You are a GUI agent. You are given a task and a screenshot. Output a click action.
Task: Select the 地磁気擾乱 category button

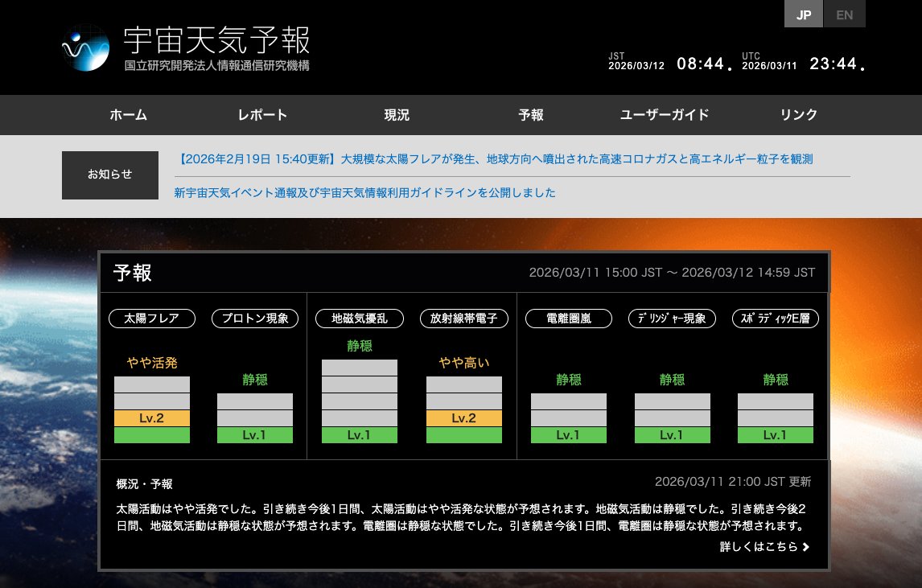(359, 319)
